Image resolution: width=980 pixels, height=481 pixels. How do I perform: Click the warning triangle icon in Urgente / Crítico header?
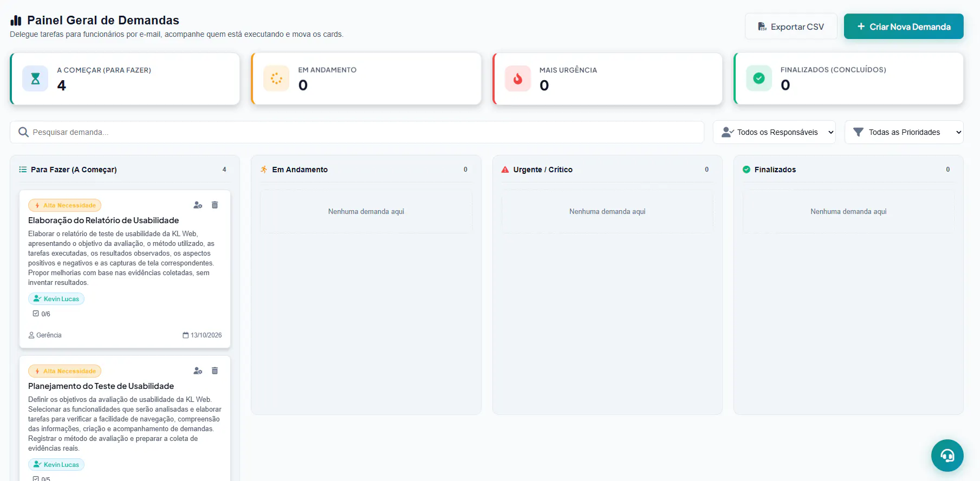pyautogui.click(x=505, y=170)
